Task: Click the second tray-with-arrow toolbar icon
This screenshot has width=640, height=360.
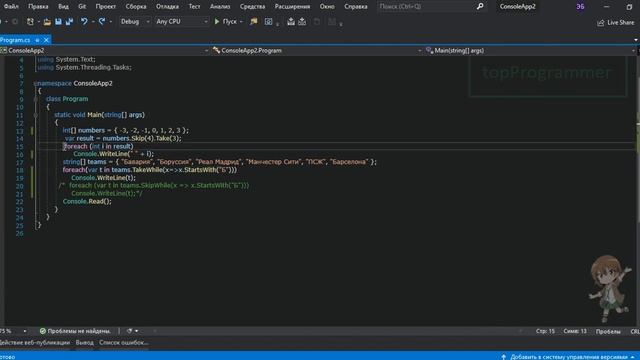Action: 302,22
